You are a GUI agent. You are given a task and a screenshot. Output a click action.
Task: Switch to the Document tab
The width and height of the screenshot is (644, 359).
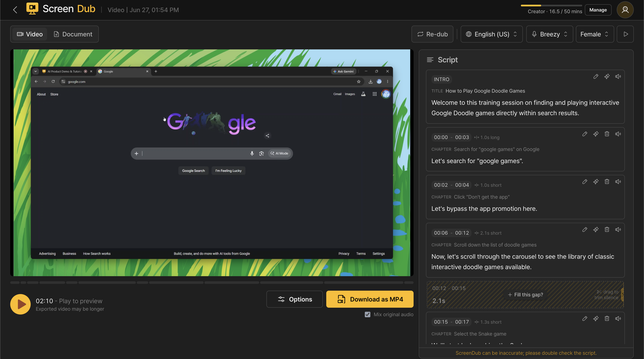(x=73, y=34)
